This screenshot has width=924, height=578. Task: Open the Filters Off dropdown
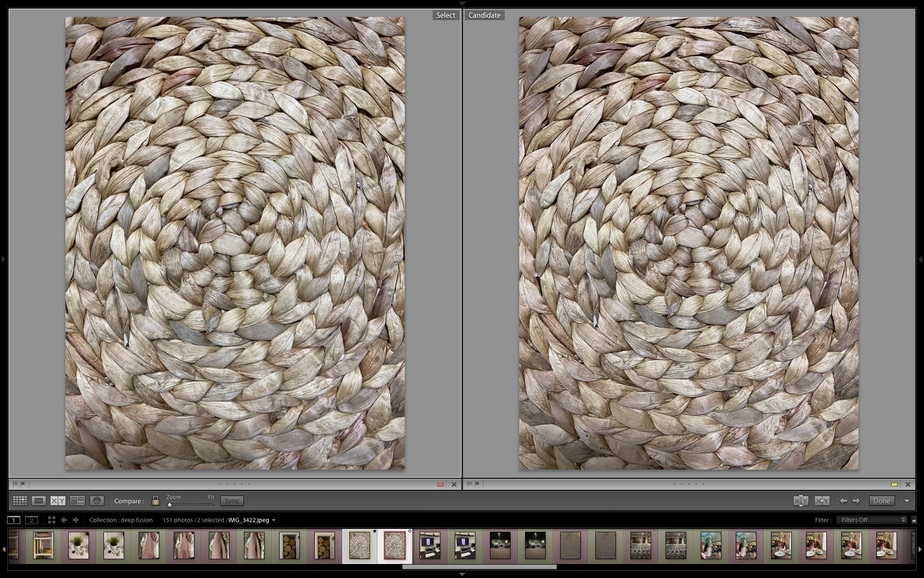[872, 520]
